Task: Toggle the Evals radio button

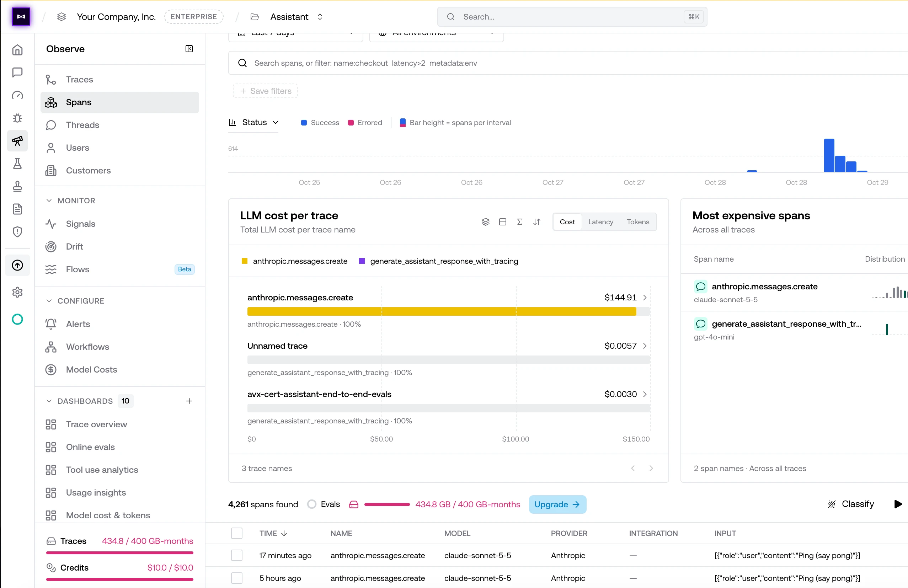Action: [x=312, y=504]
